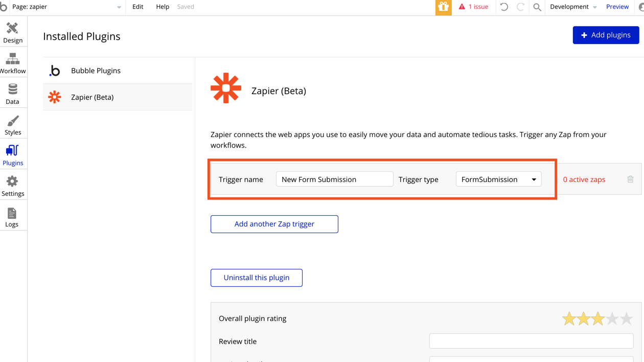Set rating to one star
The width and height of the screenshot is (644, 362).
click(x=569, y=319)
